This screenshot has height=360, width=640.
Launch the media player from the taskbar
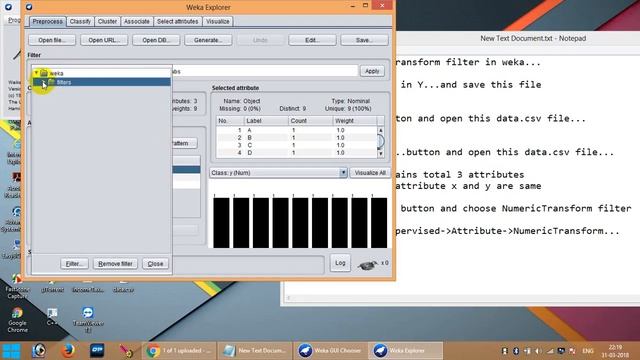pyautogui.click(x=39, y=351)
